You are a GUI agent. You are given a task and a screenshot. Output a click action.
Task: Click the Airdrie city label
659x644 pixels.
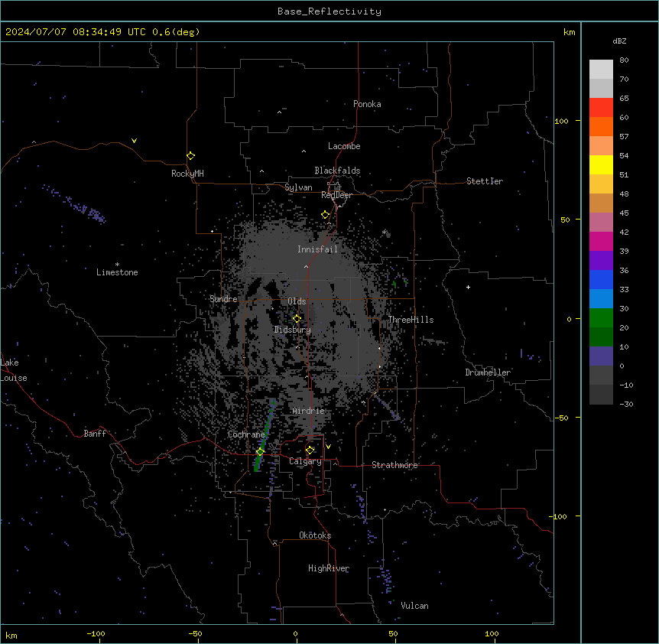(309, 411)
